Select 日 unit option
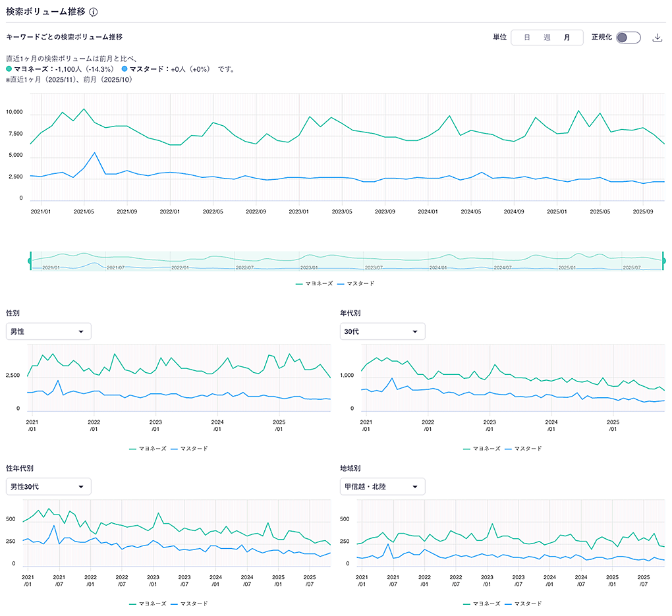The image size is (672, 616). (x=526, y=38)
